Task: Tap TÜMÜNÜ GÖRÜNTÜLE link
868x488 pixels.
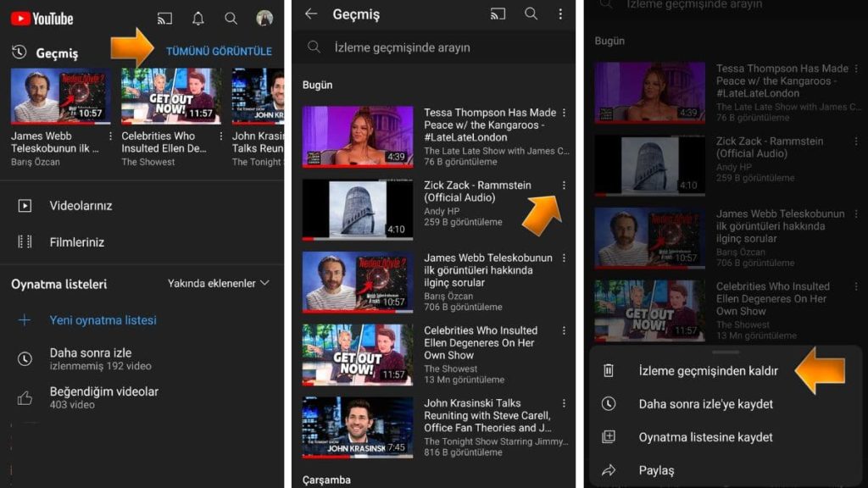Action: tap(220, 52)
